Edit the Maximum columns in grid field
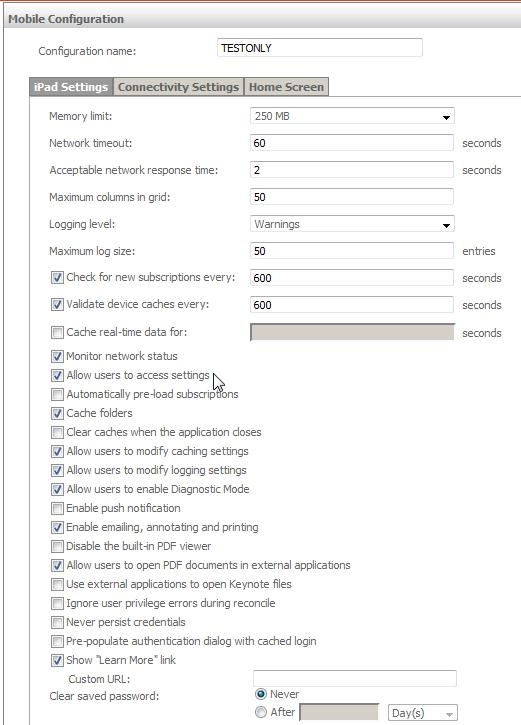This screenshot has height=725, width=521. click(352, 197)
